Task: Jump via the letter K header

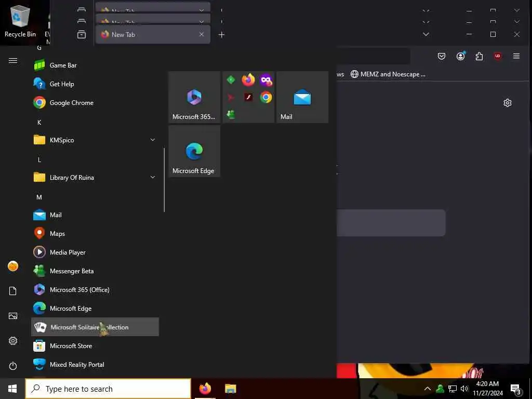Action: click(39, 122)
